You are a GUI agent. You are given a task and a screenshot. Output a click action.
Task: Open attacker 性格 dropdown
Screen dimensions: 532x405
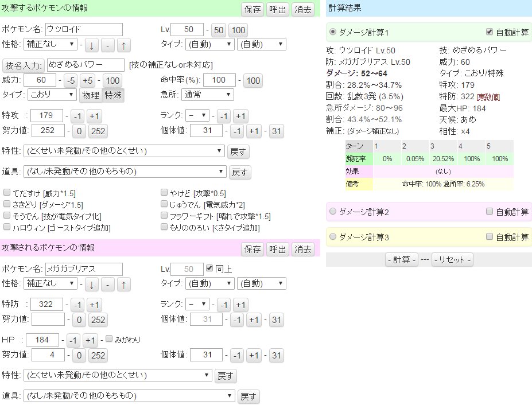pos(50,44)
